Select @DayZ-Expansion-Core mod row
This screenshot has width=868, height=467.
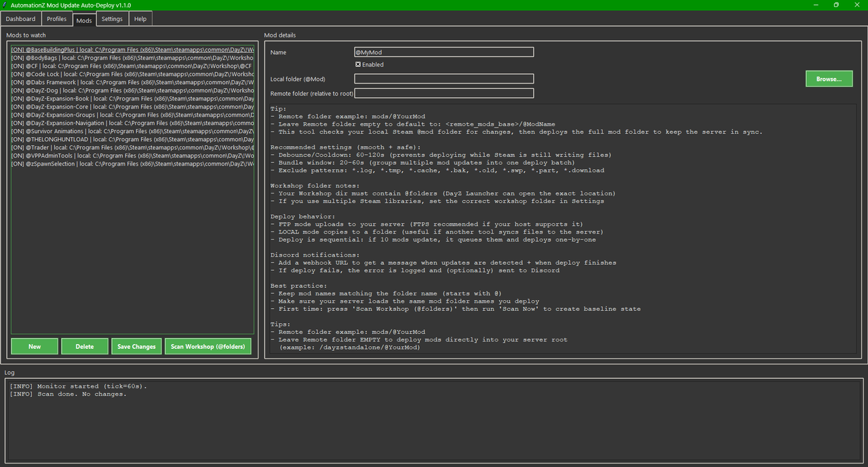(133, 107)
